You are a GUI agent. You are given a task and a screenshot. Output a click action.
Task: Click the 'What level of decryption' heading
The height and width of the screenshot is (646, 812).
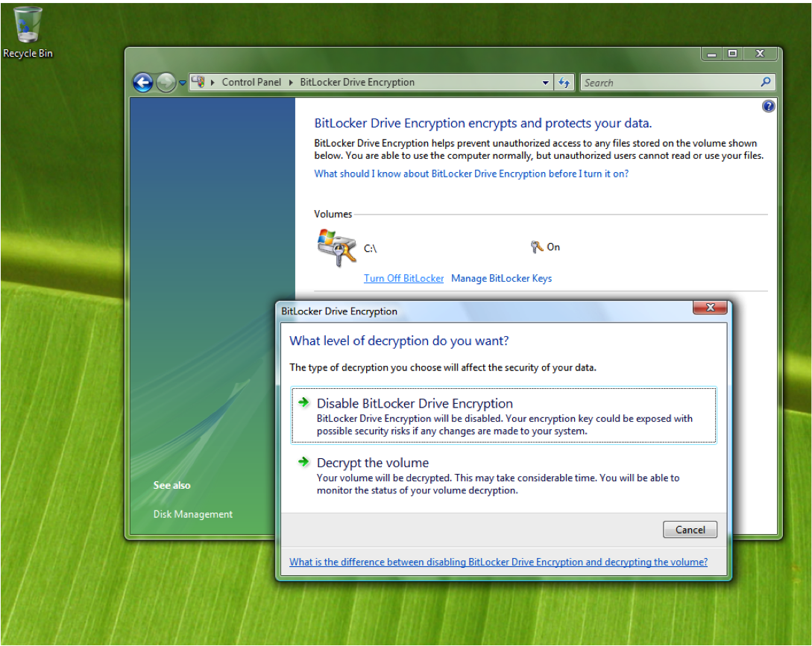click(x=399, y=341)
